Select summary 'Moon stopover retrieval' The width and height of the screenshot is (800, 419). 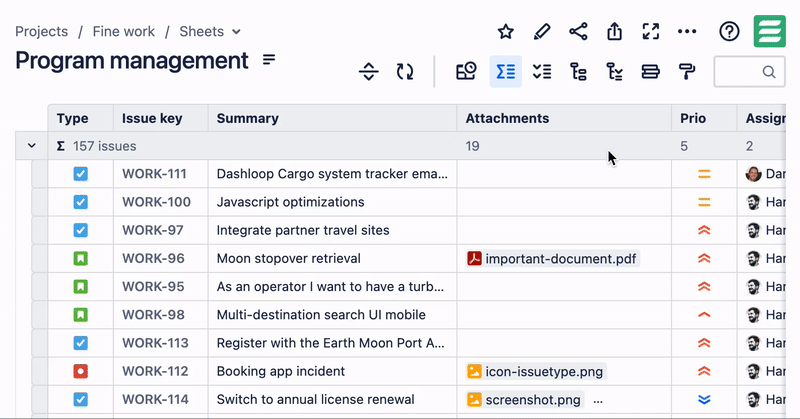289,259
